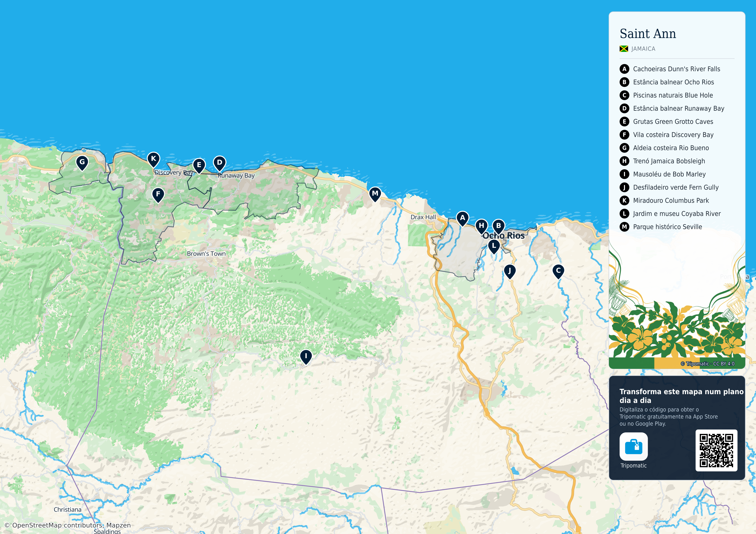Click the QR code image
The width and height of the screenshot is (756, 534).
pyautogui.click(x=716, y=450)
